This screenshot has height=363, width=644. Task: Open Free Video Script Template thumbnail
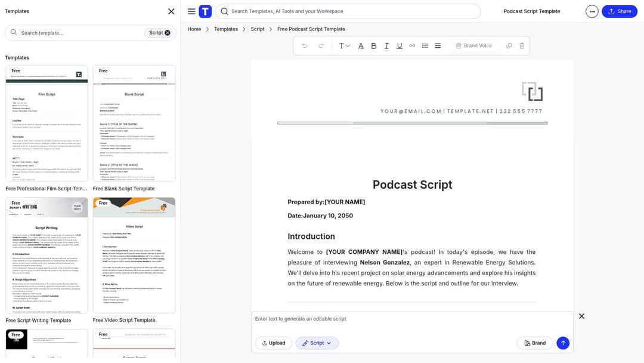(x=134, y=256)
